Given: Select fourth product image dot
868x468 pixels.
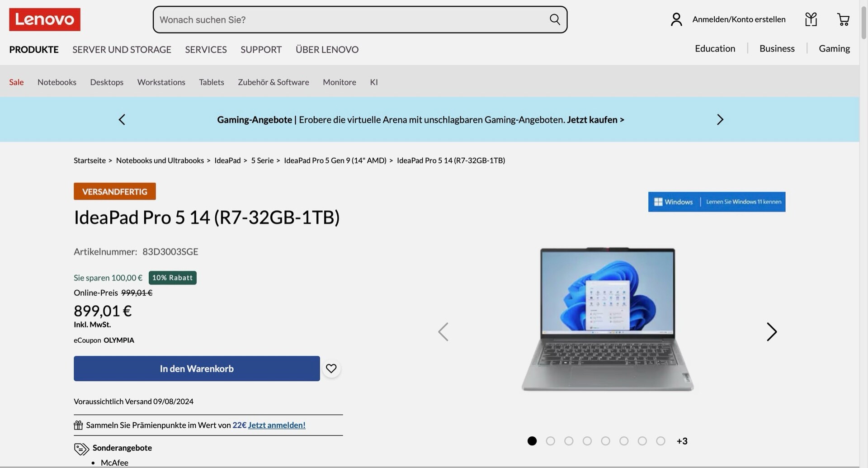Looking at the screenshot, I should pyautogui.click(x=587, y=441).
